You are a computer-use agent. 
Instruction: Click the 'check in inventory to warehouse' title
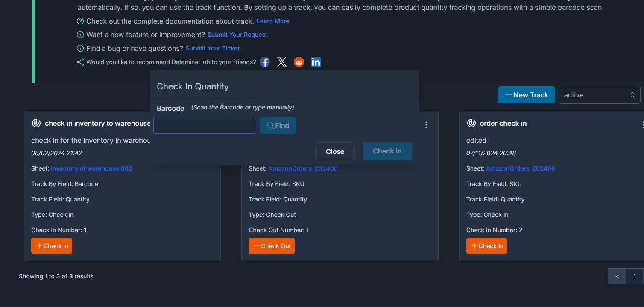tap(97, 123)
